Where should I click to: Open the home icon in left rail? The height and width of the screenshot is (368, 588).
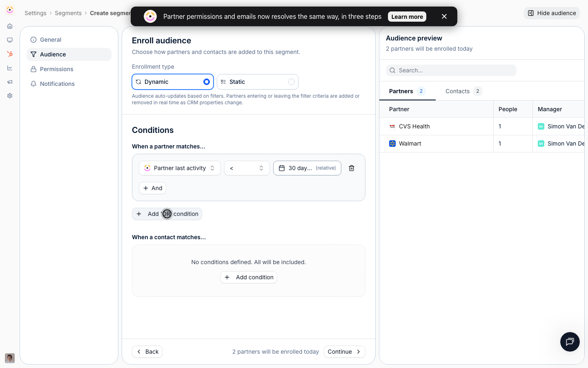pos(10,26)
